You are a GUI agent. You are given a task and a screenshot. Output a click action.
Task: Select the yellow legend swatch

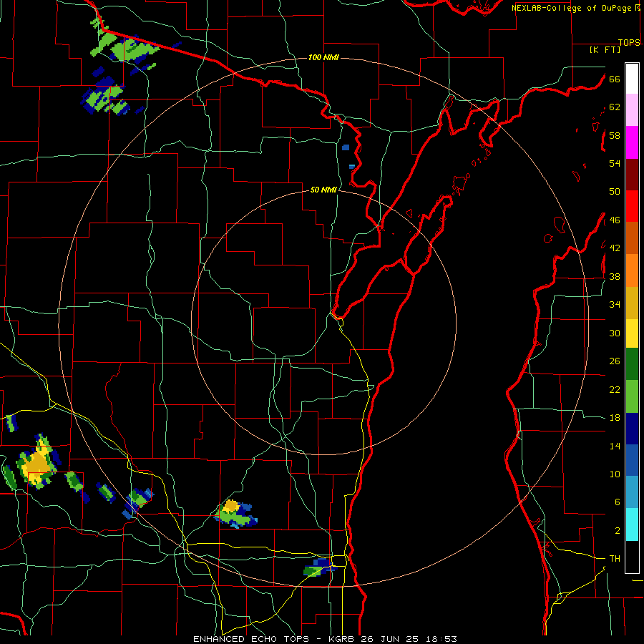(632, 333)
